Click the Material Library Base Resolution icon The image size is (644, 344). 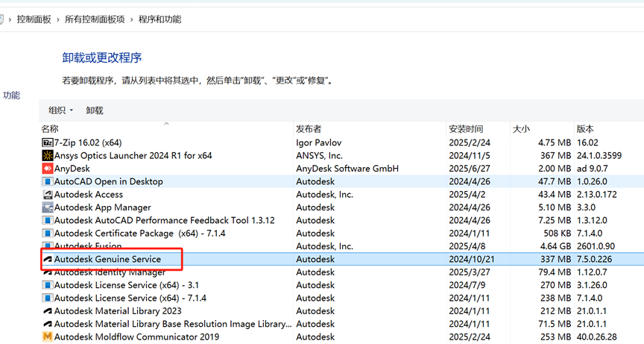(x=48, y=324)
